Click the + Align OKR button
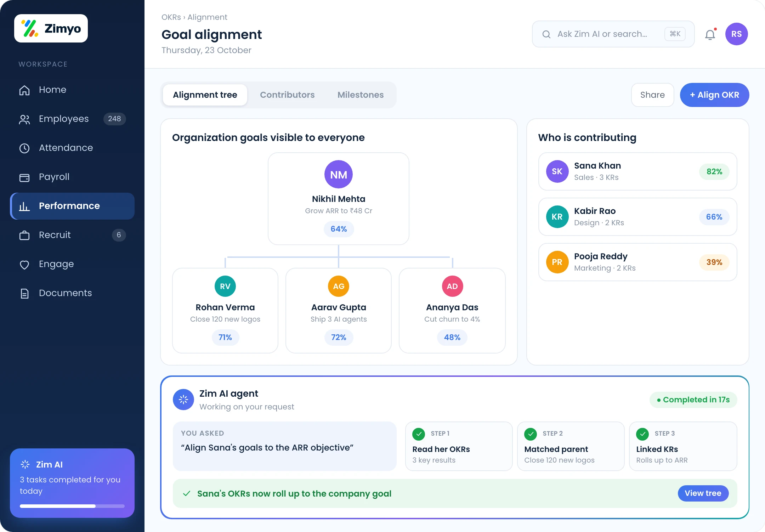 click(x=714, y=95)
